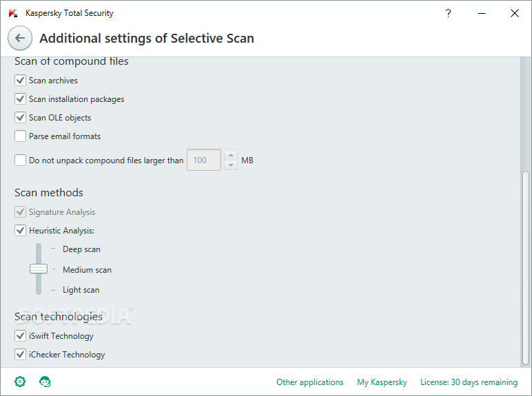
Task: Set heuristic level to Deep scan
Action: coord(81,249)
